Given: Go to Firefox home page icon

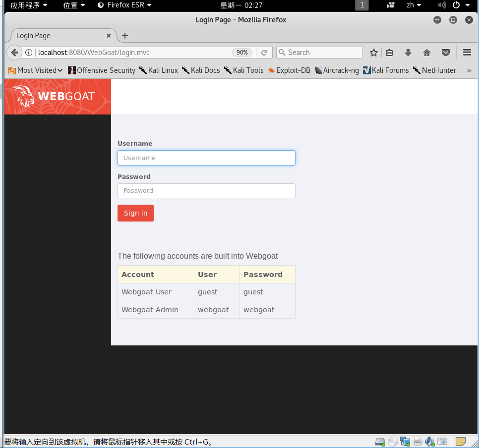Looking at the screenshot, I should pyautogui.click(x=427, y=53).
